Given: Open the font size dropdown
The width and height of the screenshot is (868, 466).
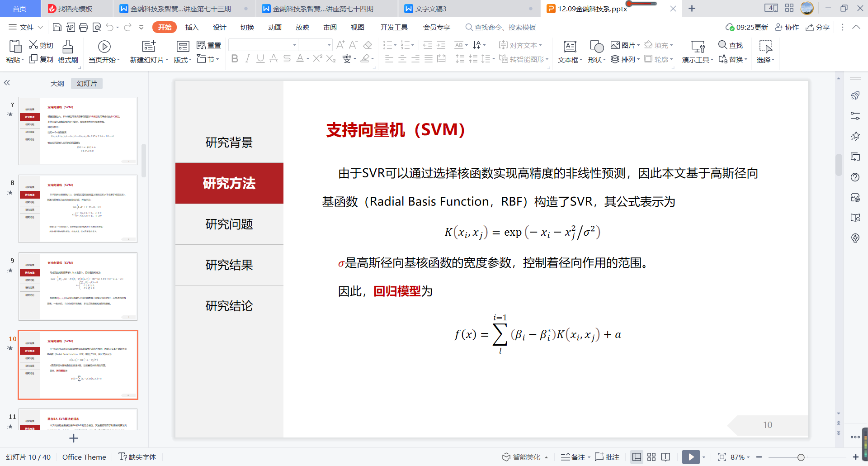Looking at the screenshot, I should click(x=329, y=45).
